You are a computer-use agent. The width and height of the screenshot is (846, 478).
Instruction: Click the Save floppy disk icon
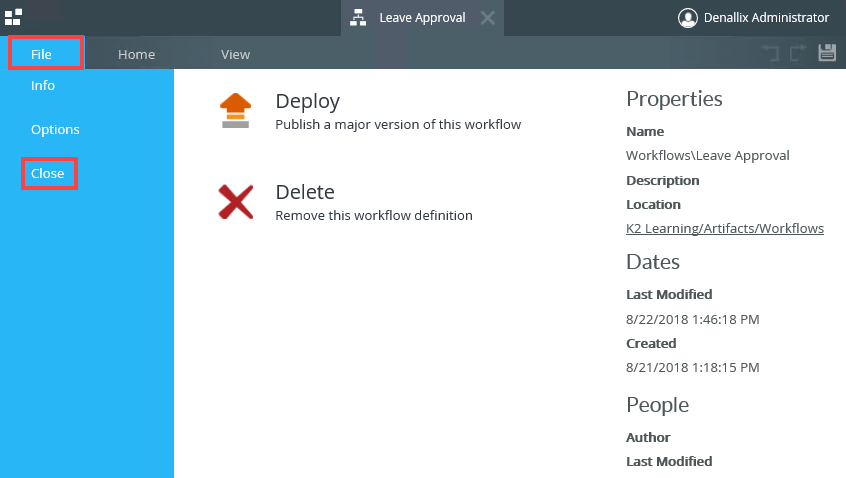click(x=827, y=53)
